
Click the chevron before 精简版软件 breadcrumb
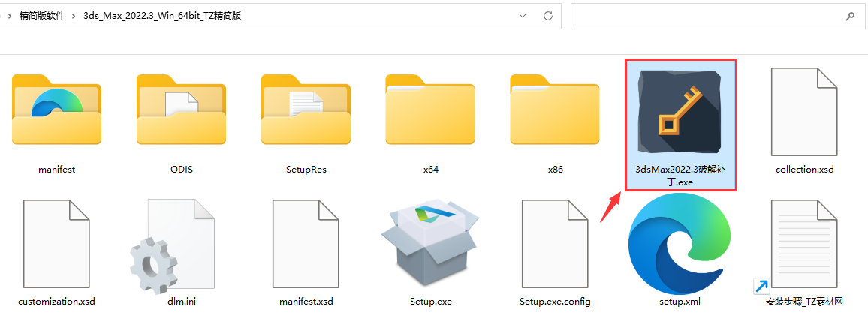click(x=10, y=16)
